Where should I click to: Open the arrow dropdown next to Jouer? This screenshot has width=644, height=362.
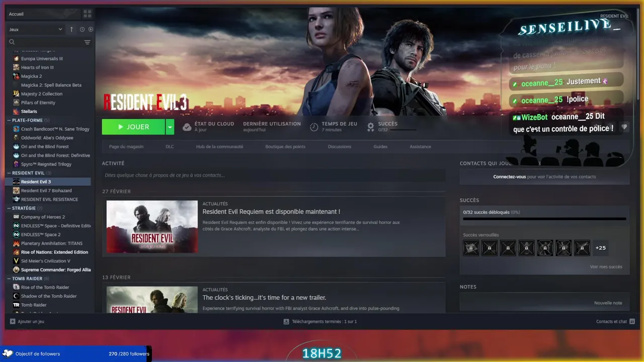tap(170, 127)
